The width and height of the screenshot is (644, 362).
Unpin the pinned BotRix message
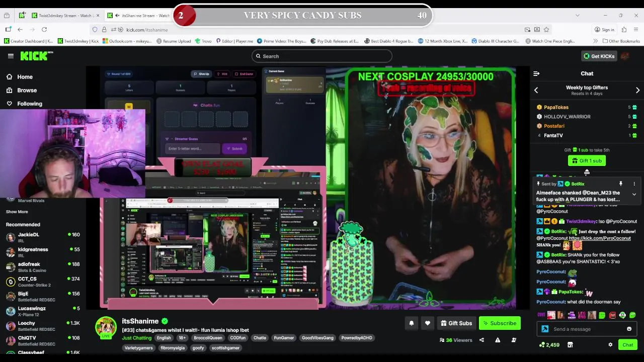click(621, 184)
